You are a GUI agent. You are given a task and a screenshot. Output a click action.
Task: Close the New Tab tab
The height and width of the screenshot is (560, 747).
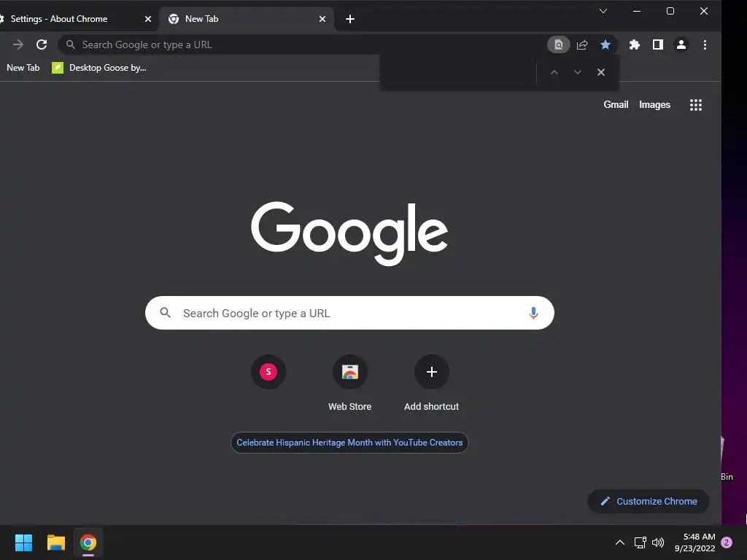pyautogui.click(x=322, y=19)
